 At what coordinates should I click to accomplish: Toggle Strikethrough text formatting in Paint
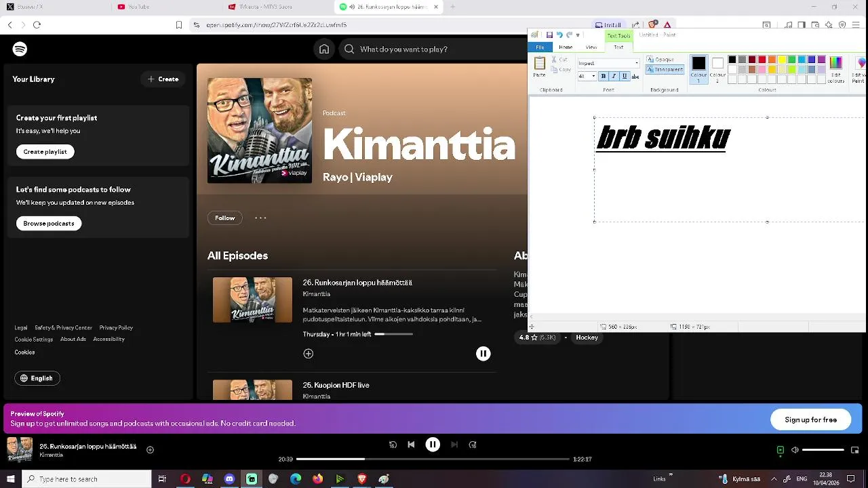click(635, 77)
